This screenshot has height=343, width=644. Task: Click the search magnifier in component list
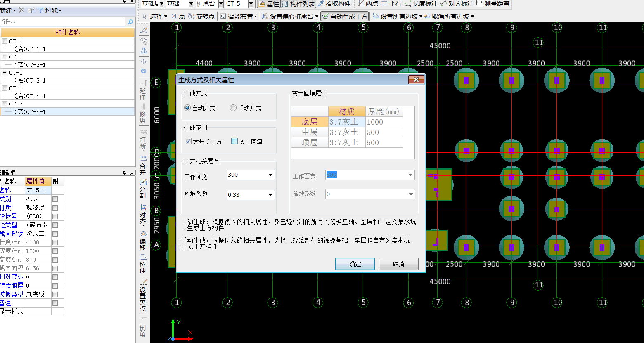(x=130, y=21)
